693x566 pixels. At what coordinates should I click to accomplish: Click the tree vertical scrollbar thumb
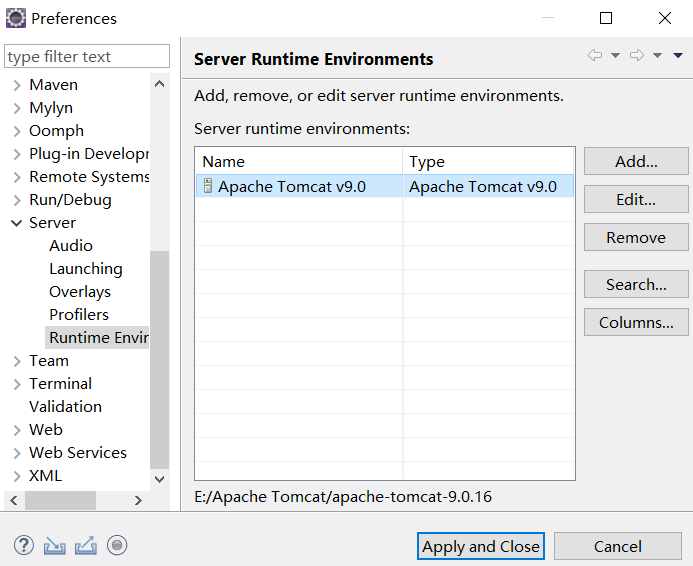click(x=160, y=360)
